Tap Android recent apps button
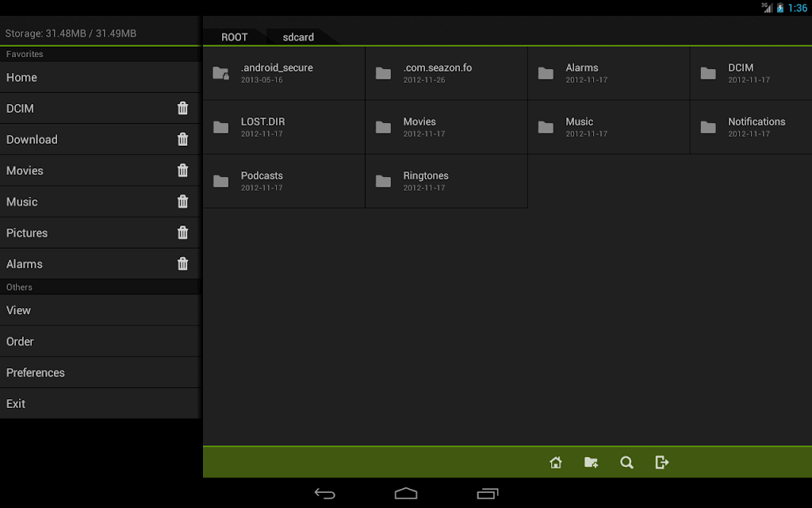 pyautogui.click(x=488, y=494)
